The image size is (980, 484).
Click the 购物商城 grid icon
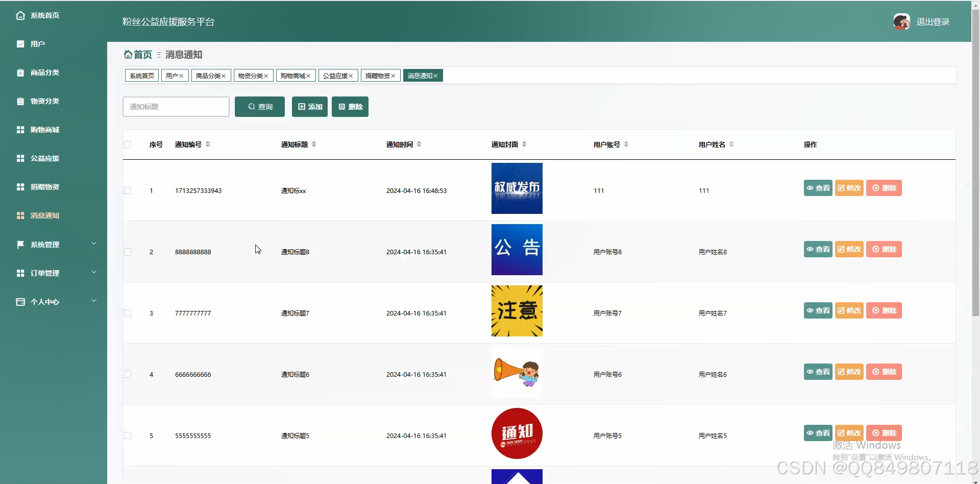[x=20, y=130]
